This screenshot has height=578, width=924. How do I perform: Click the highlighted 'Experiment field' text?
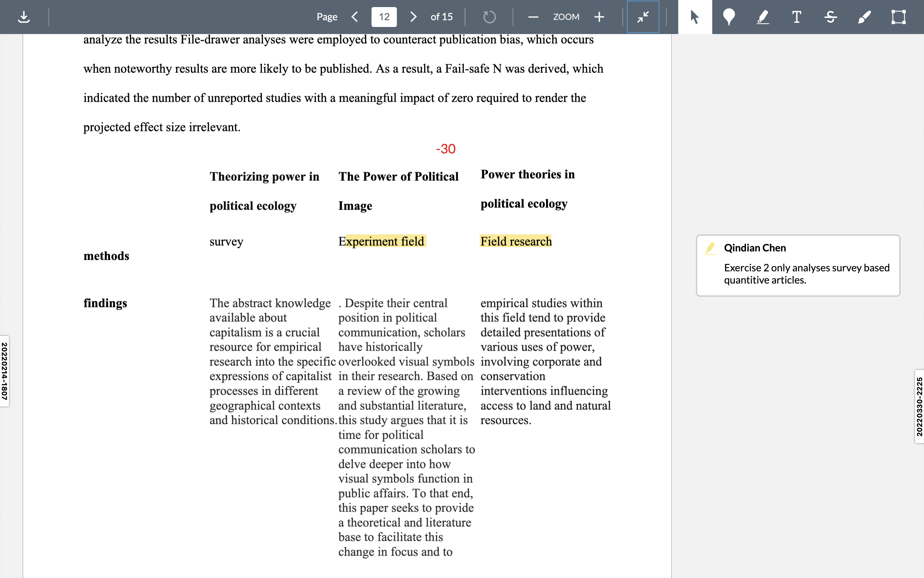pyautogui.click(x=385, y=241)
